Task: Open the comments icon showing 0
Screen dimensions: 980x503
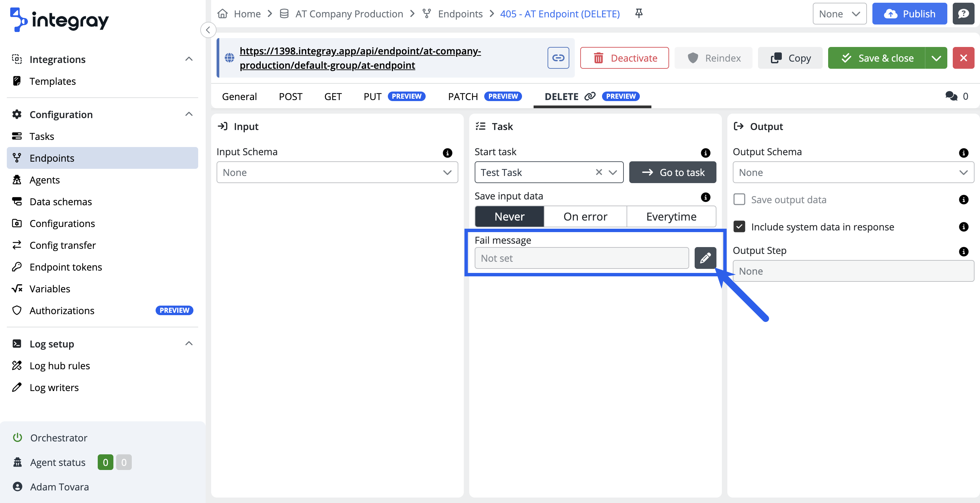Action: point(951,96)
